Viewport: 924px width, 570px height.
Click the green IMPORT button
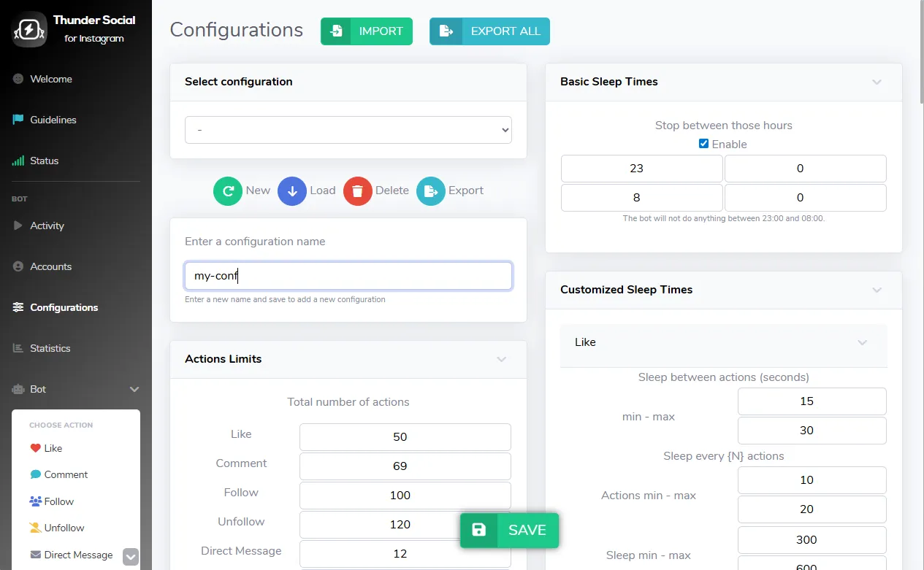pyautogui.click(x=367, y=31)
